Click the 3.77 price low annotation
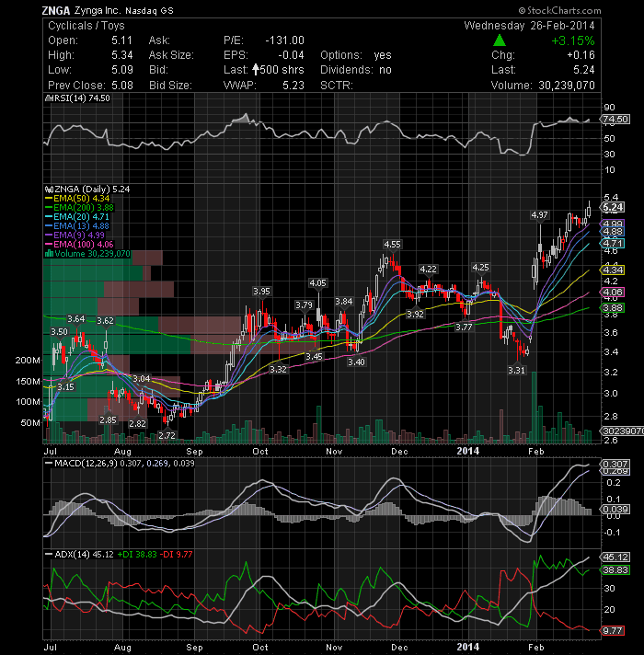 464,327
